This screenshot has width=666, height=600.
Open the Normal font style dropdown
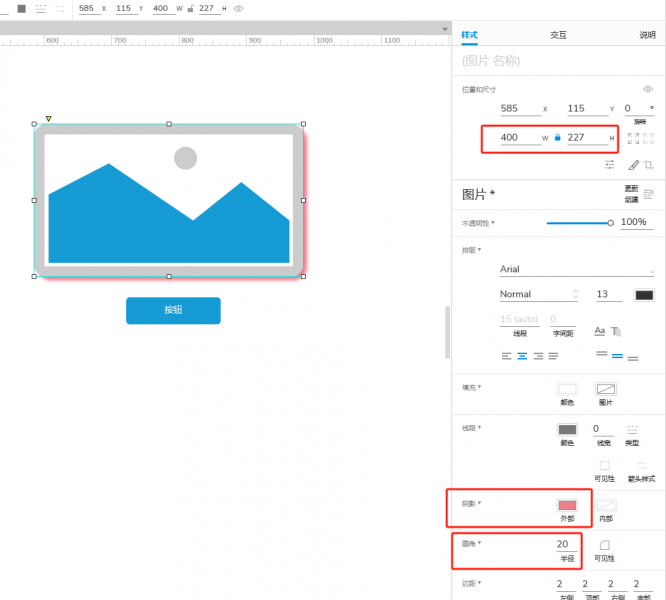pyautogui.click(x=539, y=294)
